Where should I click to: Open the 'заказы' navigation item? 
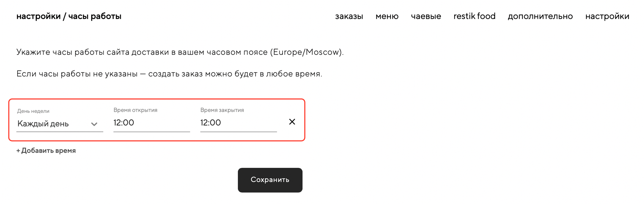(349, 16)
